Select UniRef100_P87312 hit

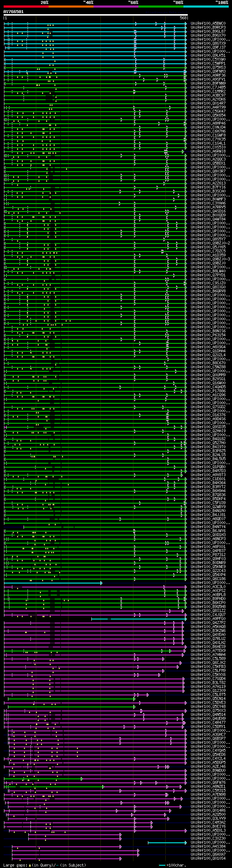(208, 555)
